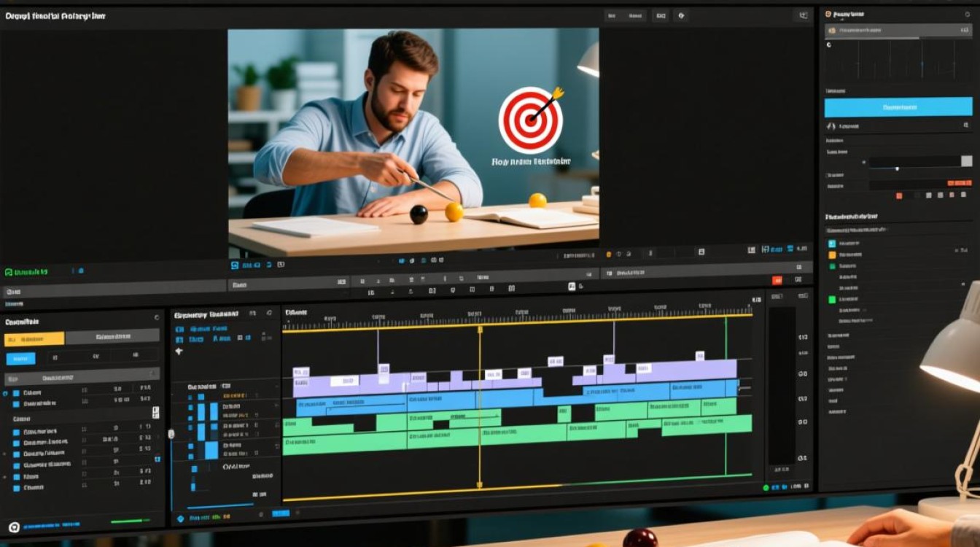Click the icon at top-right corner of preview area
The width and height of the screenshot is (980, 547).
click(x=804, y=15)
